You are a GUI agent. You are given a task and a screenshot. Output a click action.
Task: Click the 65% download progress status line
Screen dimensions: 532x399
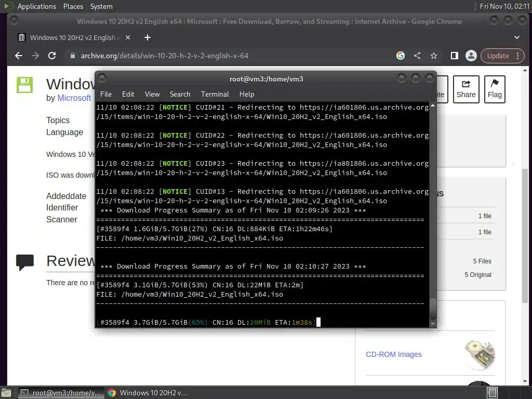206,322
